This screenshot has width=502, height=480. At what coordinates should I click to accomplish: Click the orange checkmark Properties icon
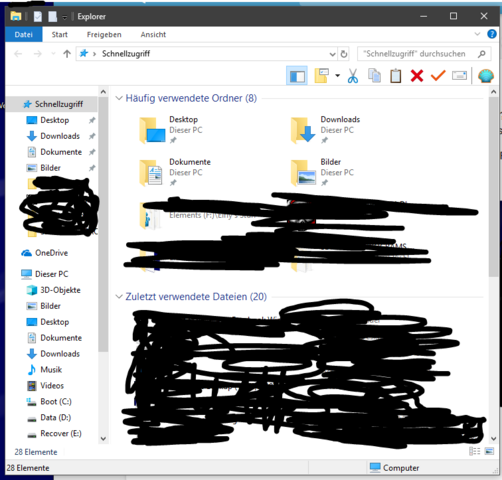[x=438, y=76]
